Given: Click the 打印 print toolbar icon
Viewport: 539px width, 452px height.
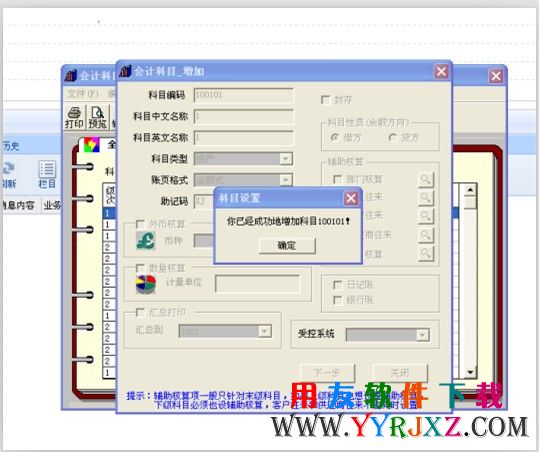Looking at the screenshot, I should [x=74, y=118].
